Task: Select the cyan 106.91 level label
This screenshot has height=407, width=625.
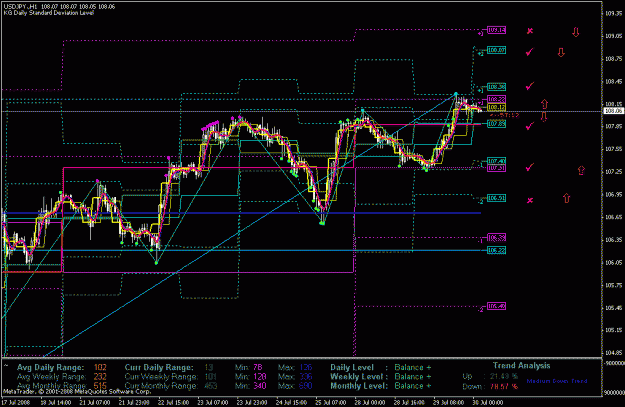Action: [497, 198]
